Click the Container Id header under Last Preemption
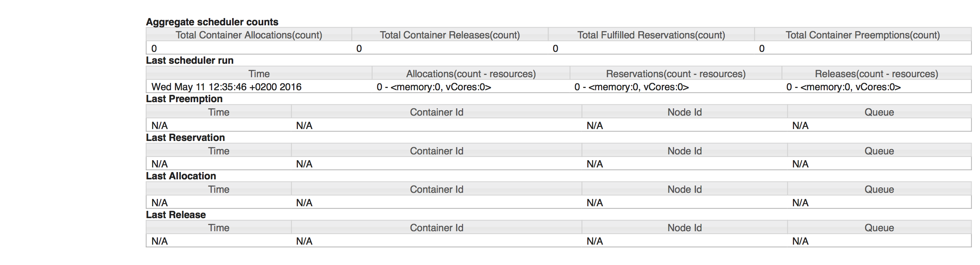 pos(437,112)
